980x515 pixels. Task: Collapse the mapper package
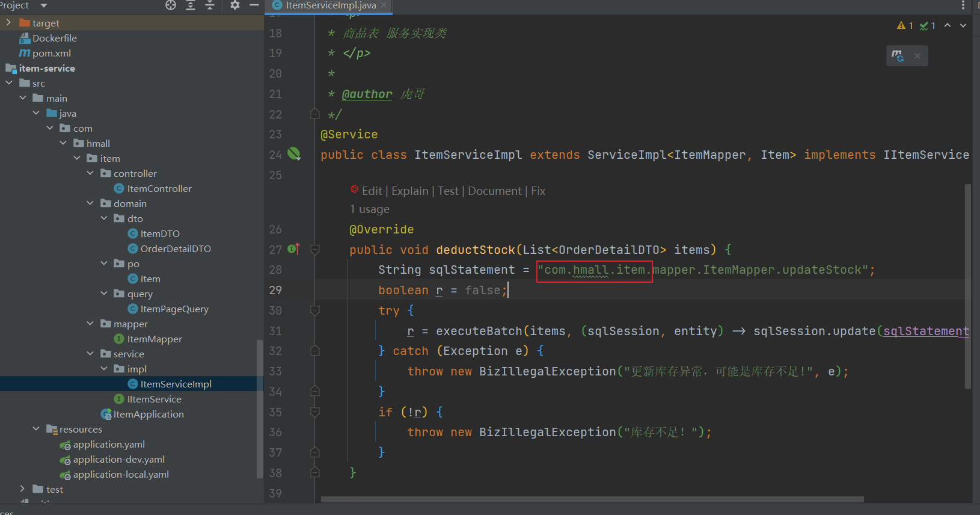[90, 324]
